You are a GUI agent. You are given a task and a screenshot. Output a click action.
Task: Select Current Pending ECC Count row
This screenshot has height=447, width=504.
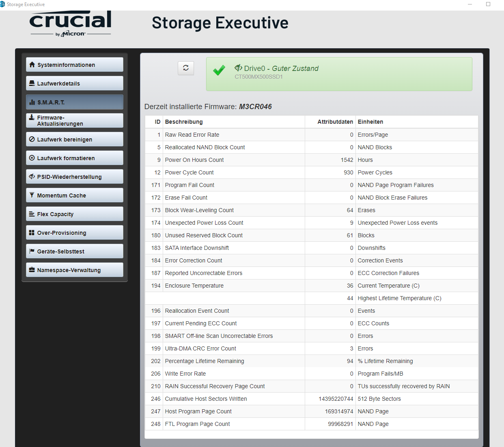click(312, 323)
